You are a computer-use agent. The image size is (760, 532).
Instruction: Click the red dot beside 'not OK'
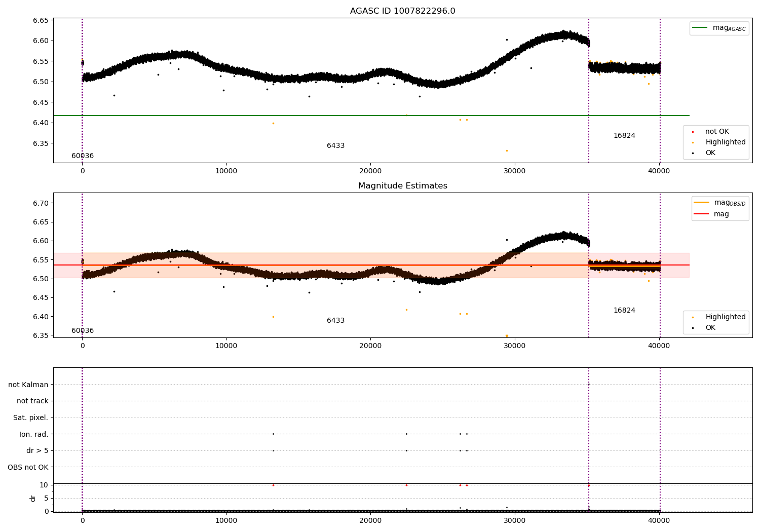[693, 132]
